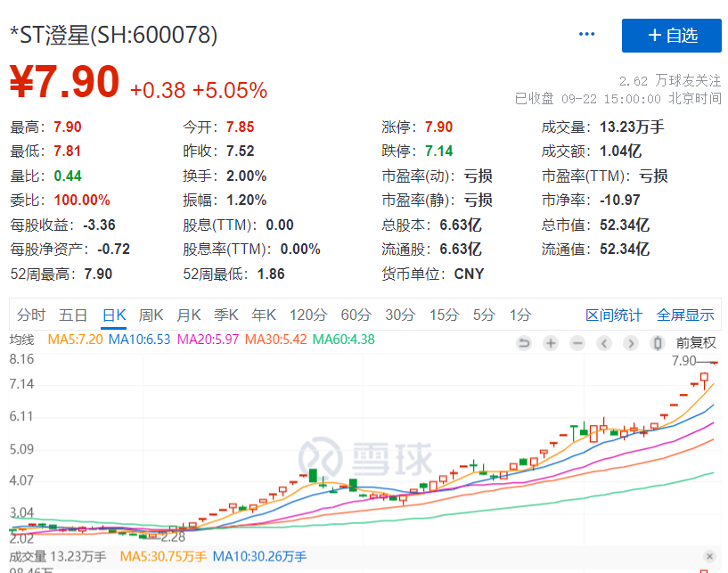Open the 前复权 adjustment dropdown
728x573 pixels.
click(x=695, y=343)
